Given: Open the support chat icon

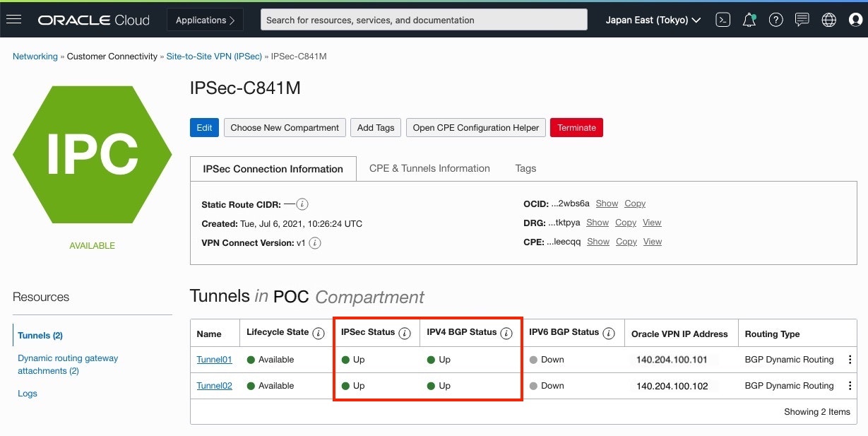Looking at the screenshot, I should coord(802,20).
